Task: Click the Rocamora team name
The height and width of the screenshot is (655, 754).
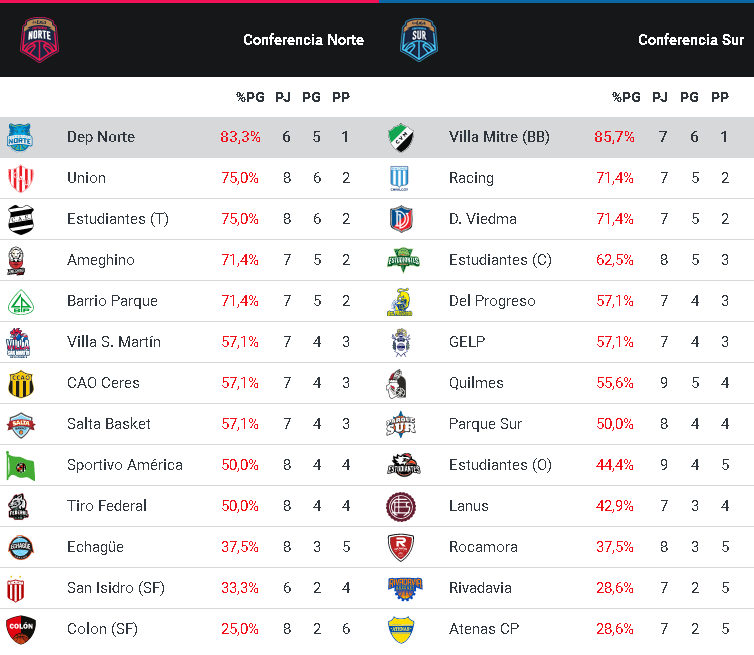Action: (483, 547)
